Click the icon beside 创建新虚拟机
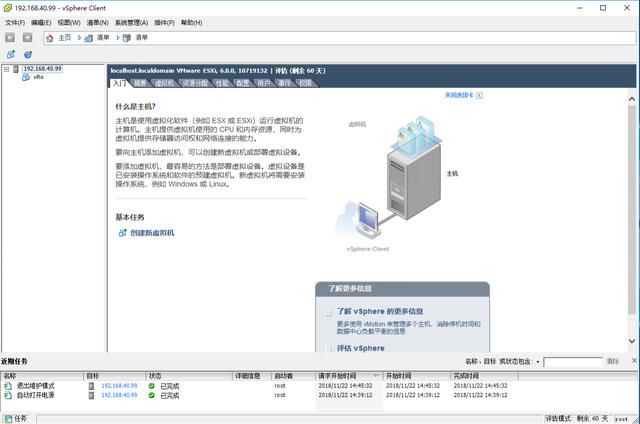Screen dimensions: 640x424 pos(122,233)
